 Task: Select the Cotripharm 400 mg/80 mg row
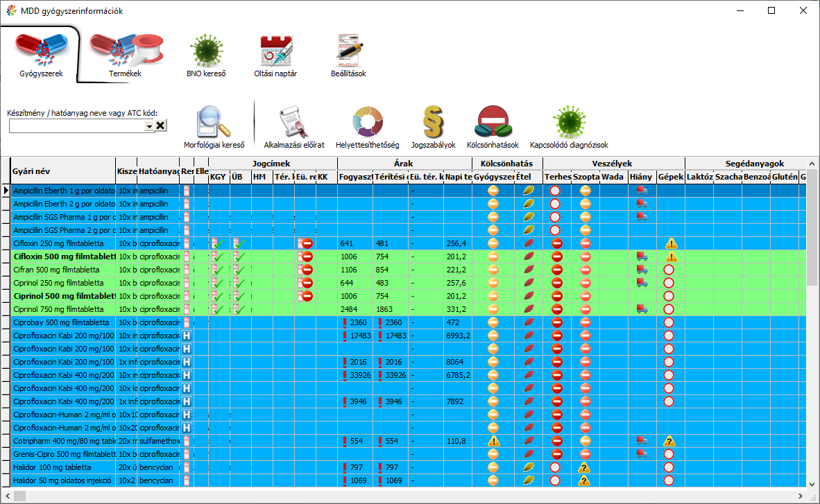tap(408, 442)
